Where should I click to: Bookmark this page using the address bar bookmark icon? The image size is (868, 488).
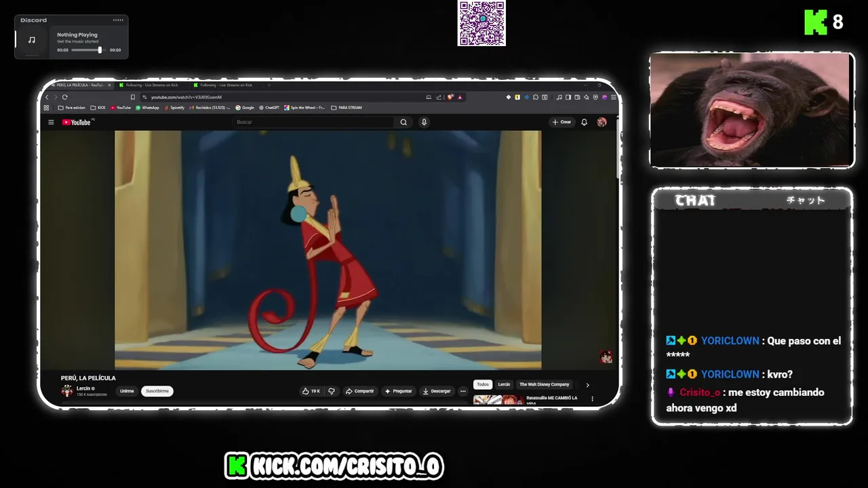click(x=133, y=97)
